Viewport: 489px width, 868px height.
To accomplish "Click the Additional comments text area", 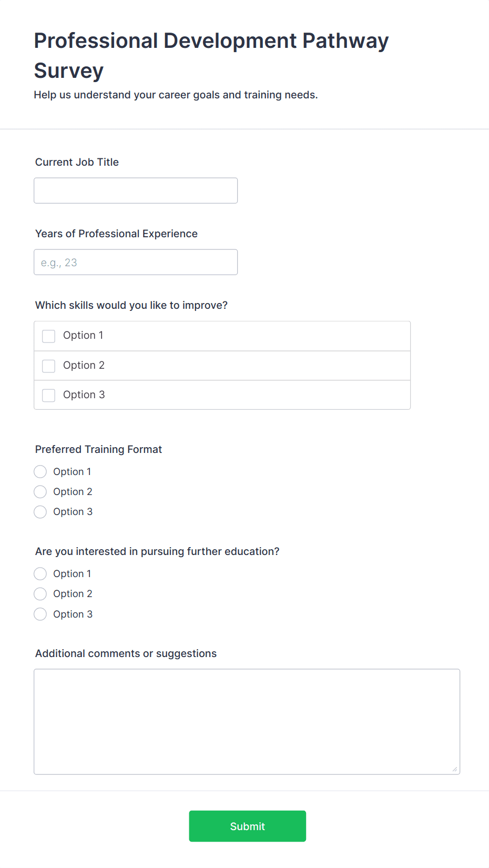I will point(247,721).
